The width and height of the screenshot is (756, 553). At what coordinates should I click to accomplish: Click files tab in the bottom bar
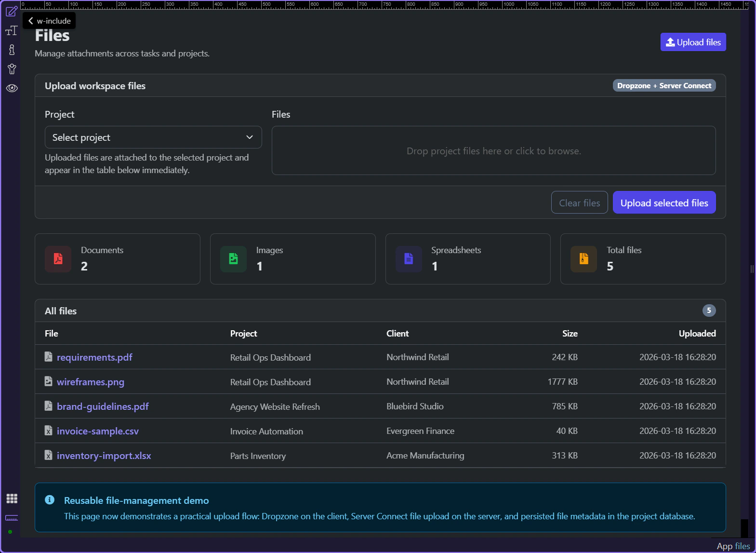pos(742,546)
